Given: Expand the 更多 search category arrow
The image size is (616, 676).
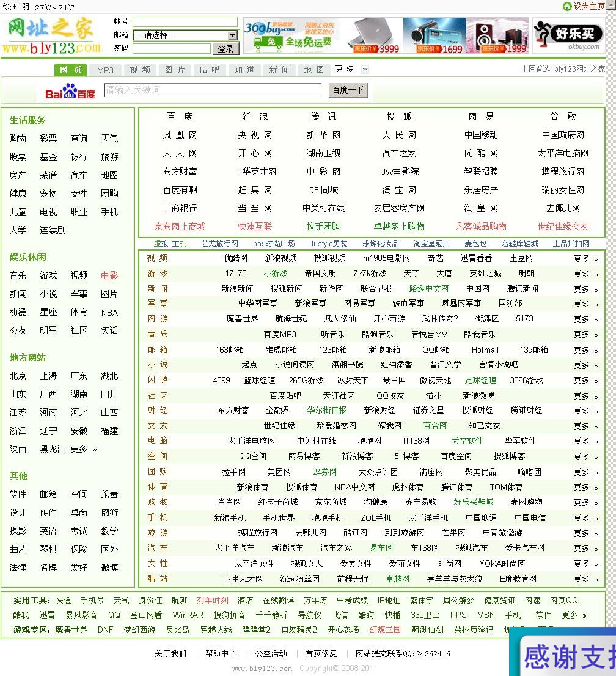Looking at the screenshot, I should [x=365, y=70].
